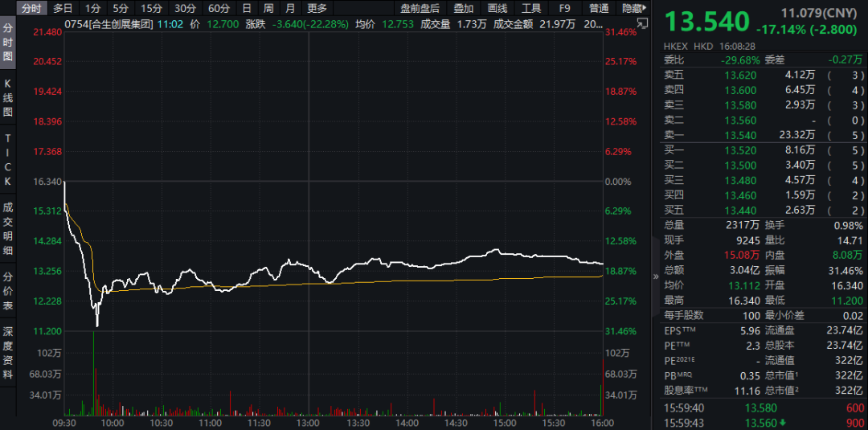
Task: Open 分价表 price distribution sidebar item
Action: coord(8,291)
